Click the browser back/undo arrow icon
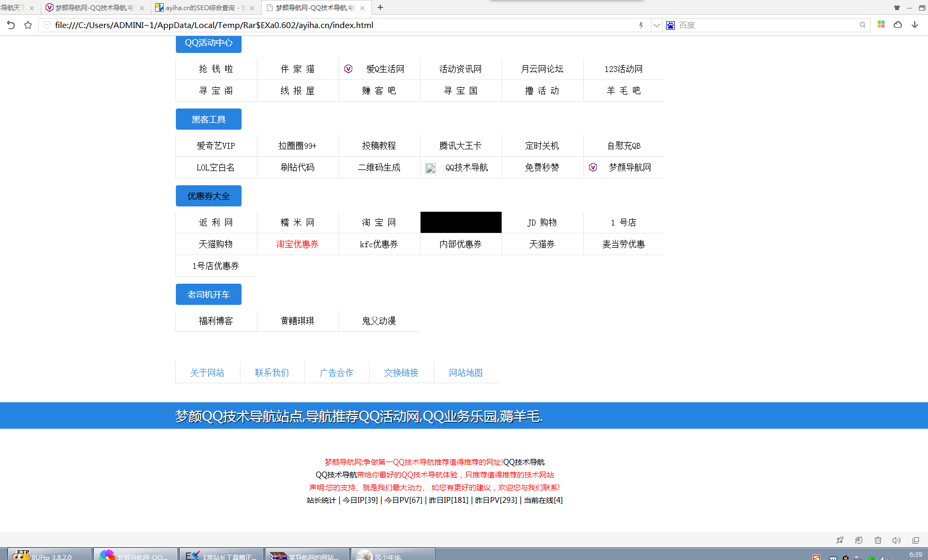The height and width of the screenshot is (560, 928). [11, 25]
